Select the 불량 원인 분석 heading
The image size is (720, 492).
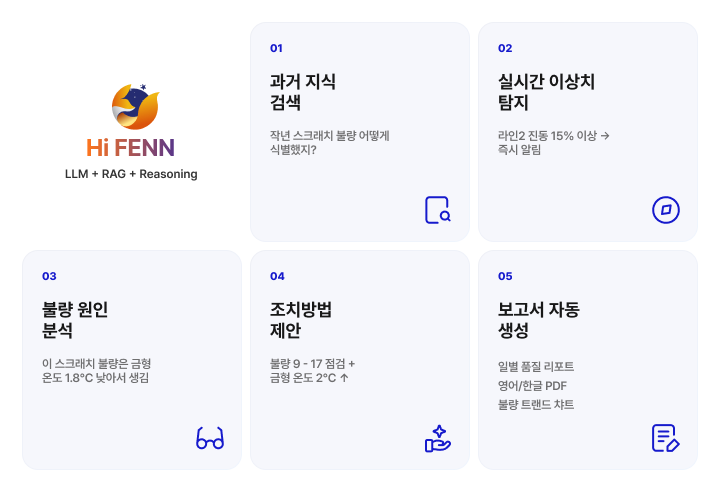click(x=75, y=320)
